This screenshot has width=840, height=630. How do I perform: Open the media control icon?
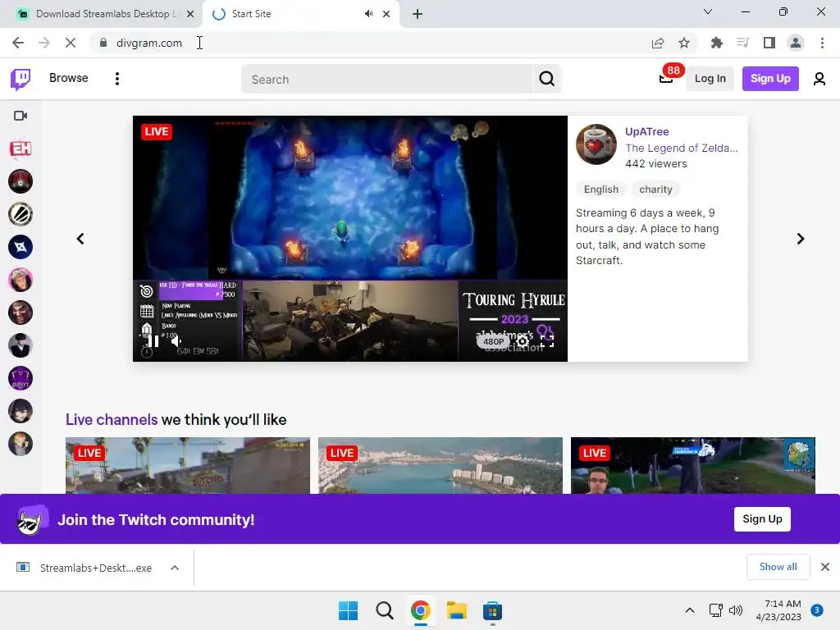tap(742, 43)
